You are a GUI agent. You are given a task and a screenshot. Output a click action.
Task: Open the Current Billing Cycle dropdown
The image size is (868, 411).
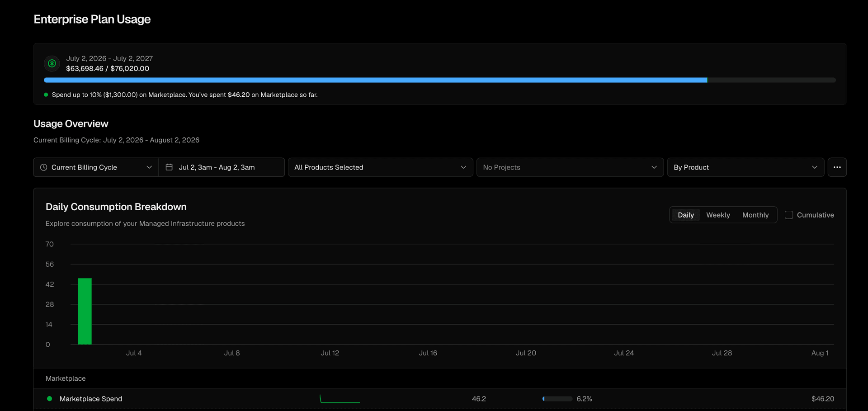point(96,167)
